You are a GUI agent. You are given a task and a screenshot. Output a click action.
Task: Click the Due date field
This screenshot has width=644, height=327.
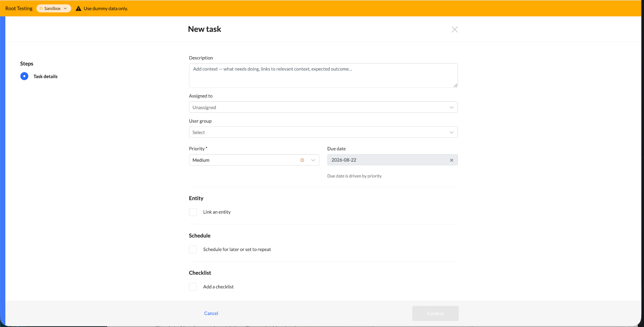coord(392,160)
